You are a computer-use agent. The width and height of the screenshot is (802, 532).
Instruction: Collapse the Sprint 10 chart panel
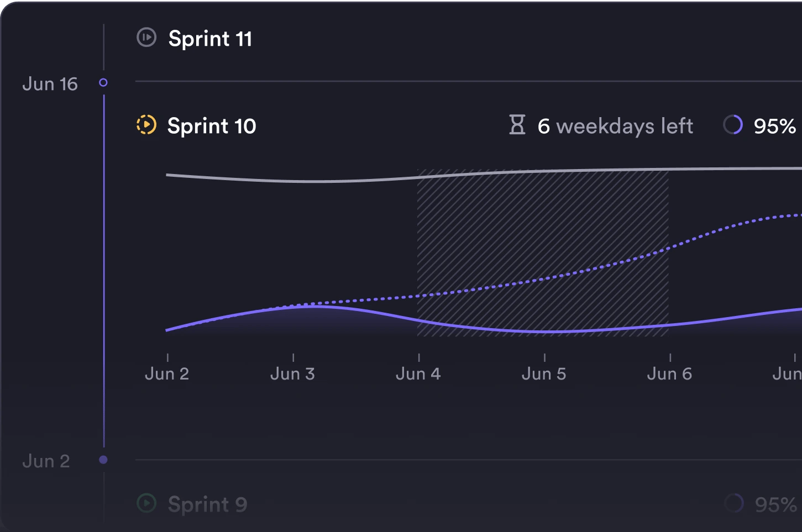coord(212,125)
